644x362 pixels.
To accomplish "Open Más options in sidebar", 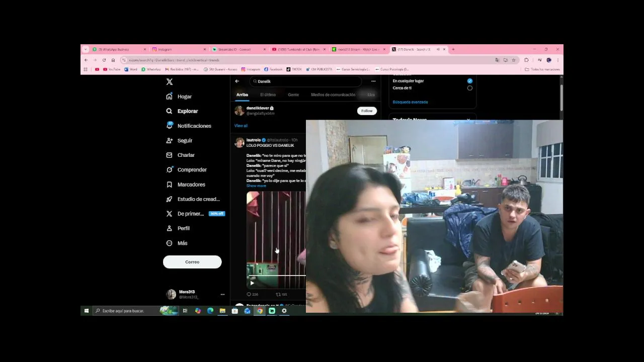I will [177, 243].
